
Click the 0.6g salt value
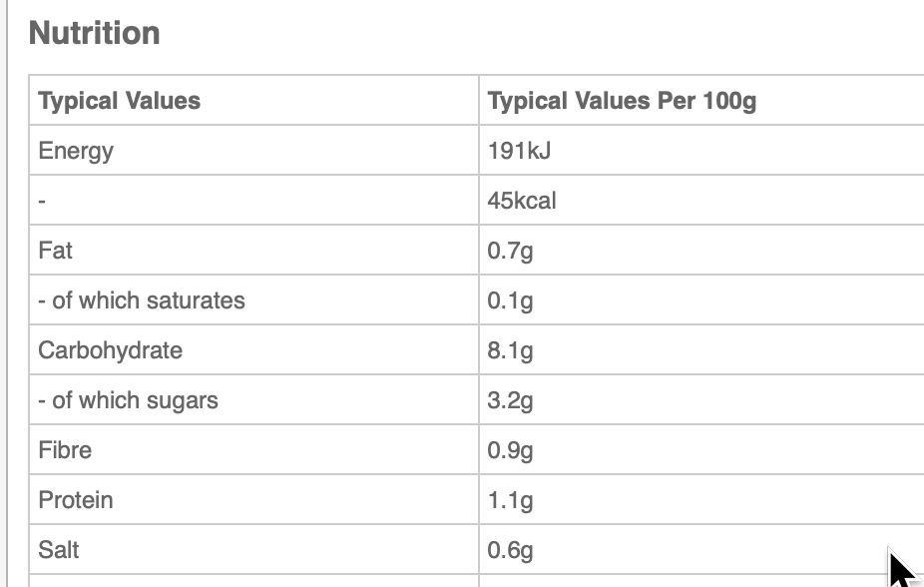click(510, 550)
